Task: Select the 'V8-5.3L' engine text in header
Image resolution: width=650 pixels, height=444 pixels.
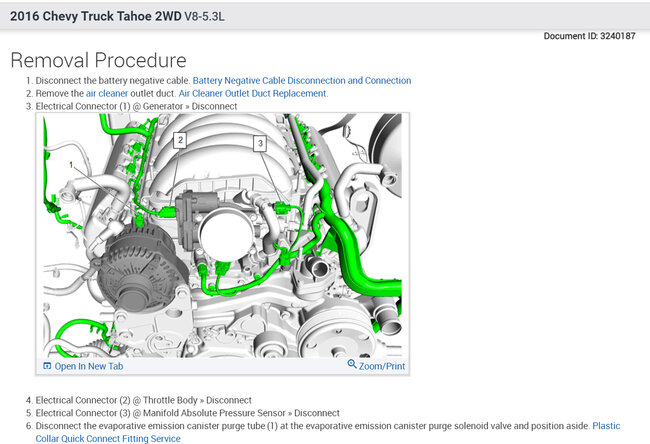Action: pyautogui.click(x=204, y=16)
